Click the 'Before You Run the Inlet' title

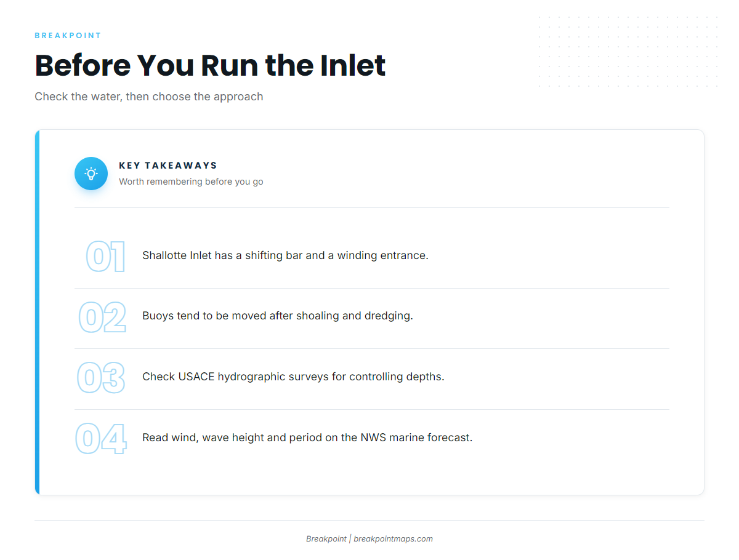210,65
